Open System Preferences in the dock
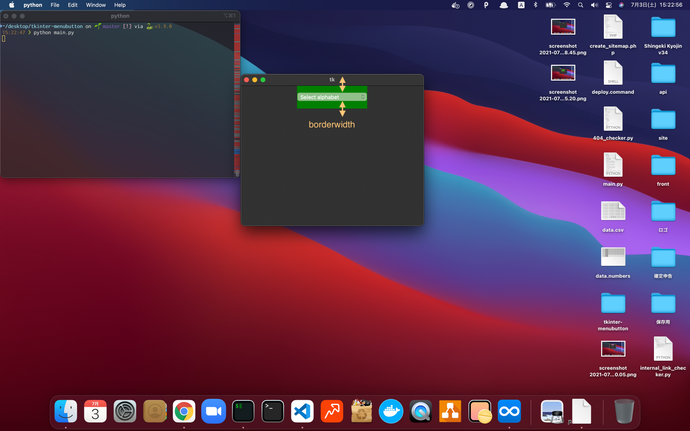Image resolution: width=690 pixels, height=431 pixels. (125, 410)
